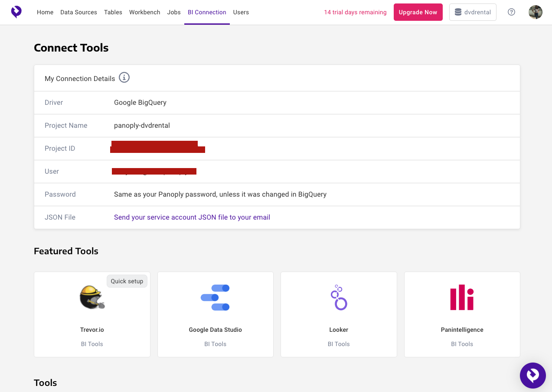Image resolution: width=552 pixels, height=392 pixels.
Task: Go to the Home tab
Action: [x=45, y=12]
